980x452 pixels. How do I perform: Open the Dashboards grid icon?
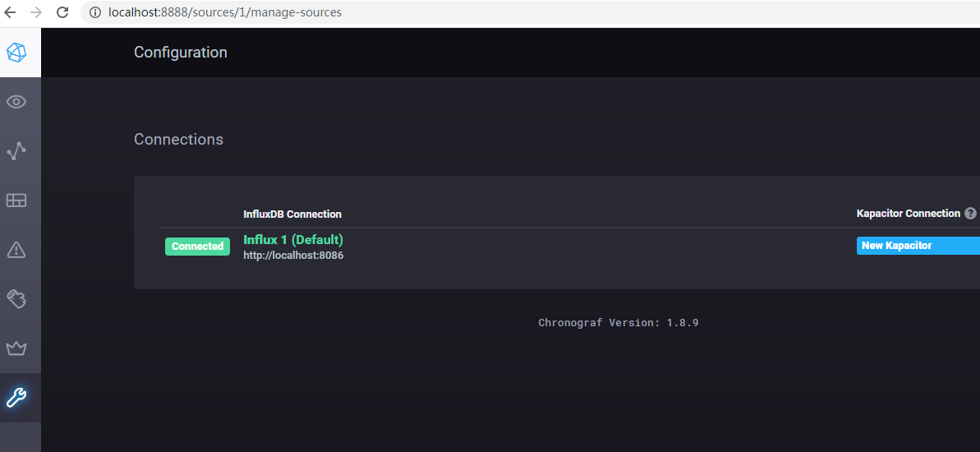[x=16, y=200]
